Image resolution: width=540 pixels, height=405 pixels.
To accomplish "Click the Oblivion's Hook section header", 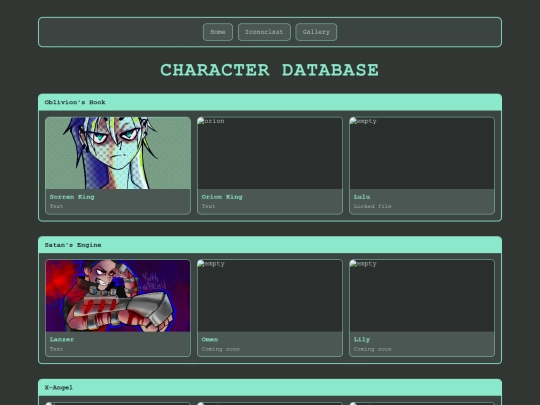I will [270, 102].
